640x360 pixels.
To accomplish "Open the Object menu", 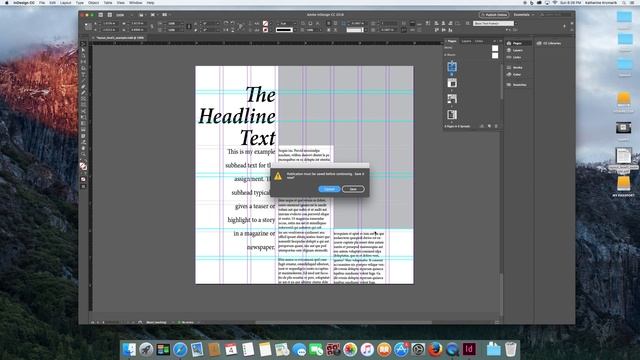I will pos(93,2).
